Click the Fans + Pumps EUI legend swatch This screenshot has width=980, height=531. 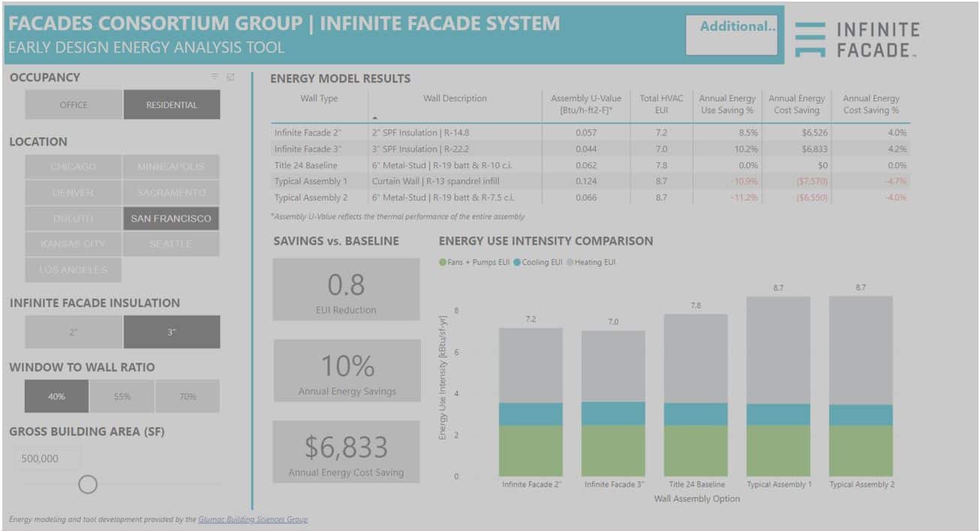443,263
